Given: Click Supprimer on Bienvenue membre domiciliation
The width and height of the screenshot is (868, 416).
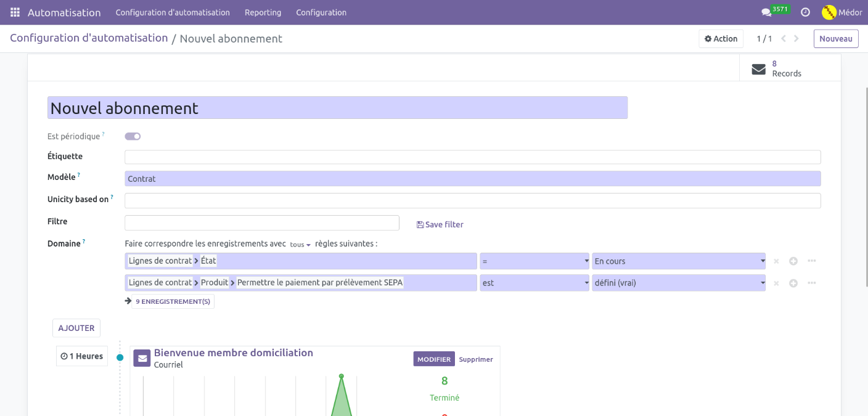Looking at the screenshot, I should [476, 359].
